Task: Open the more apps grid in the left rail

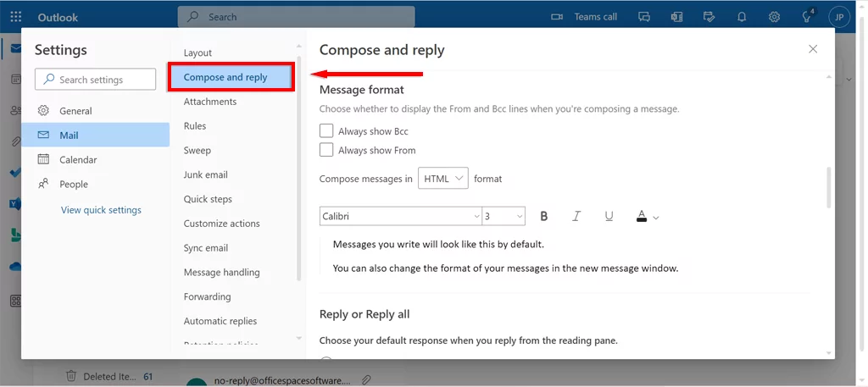Action: (x=15, y=301)
